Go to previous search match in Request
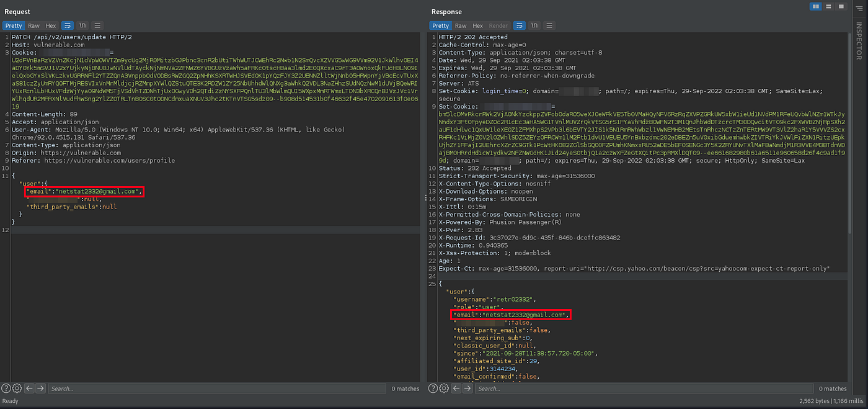Screen dimensions: 868x409 pos(29,389)
